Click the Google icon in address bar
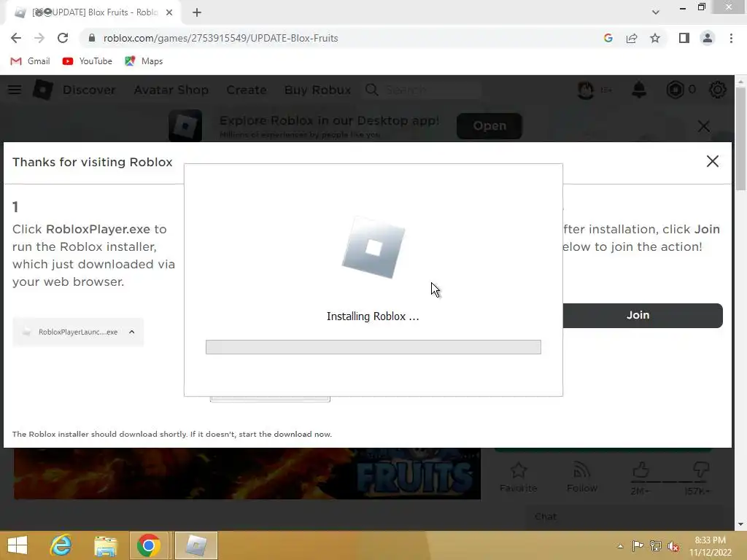Screen dimensions: 747x560 [608, 38]
